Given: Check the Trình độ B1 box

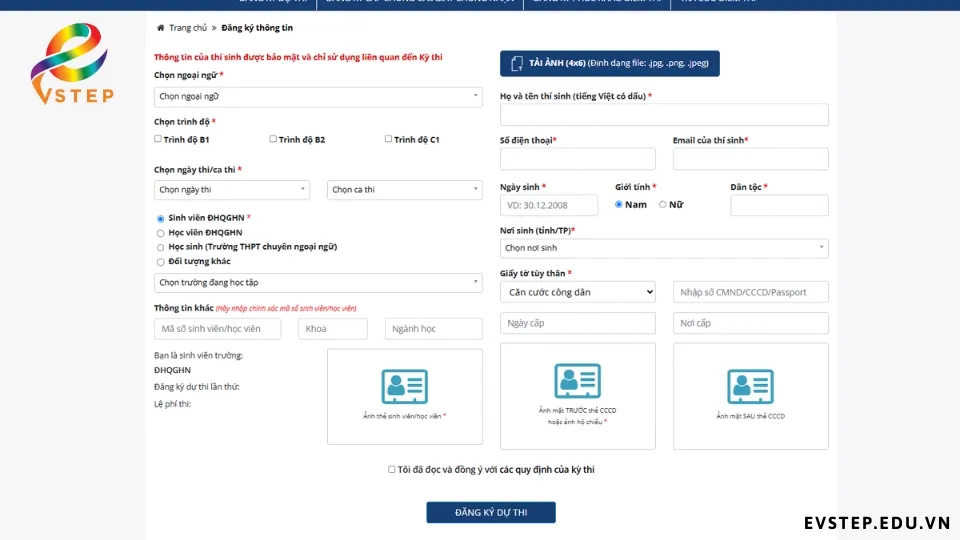Looking at the screenshot, I should (x=158, y=139).
